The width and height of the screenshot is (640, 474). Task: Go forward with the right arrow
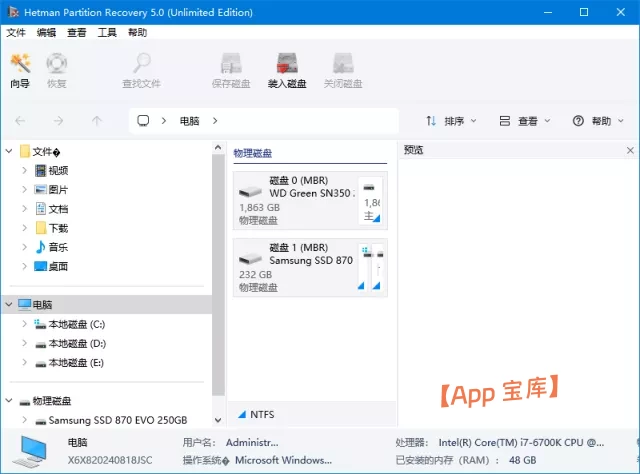point(58,121)
